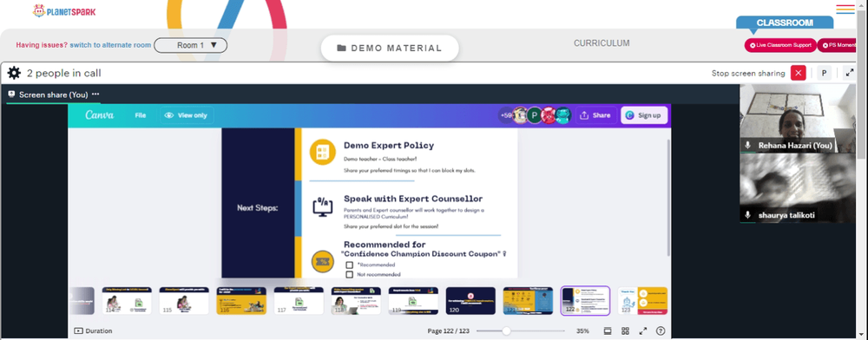Click the monitor counsellor icon on slide
Viewport: 868px width, 340px height.
click(x=323, y=206)
